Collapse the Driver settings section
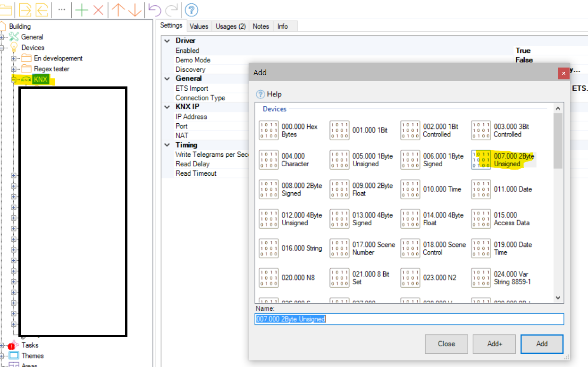Viewport: 588px width, 367px height. pyautogui.click(x=167, y=41)
